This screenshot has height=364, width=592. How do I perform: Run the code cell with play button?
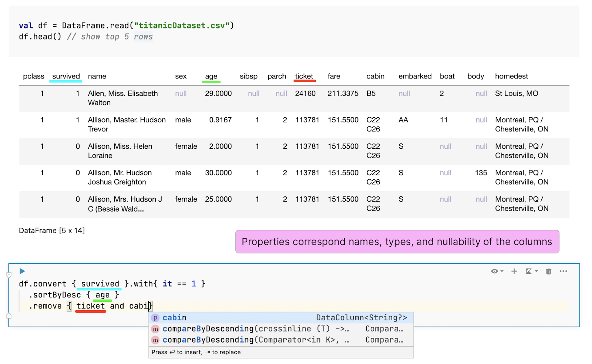point(22,271)
